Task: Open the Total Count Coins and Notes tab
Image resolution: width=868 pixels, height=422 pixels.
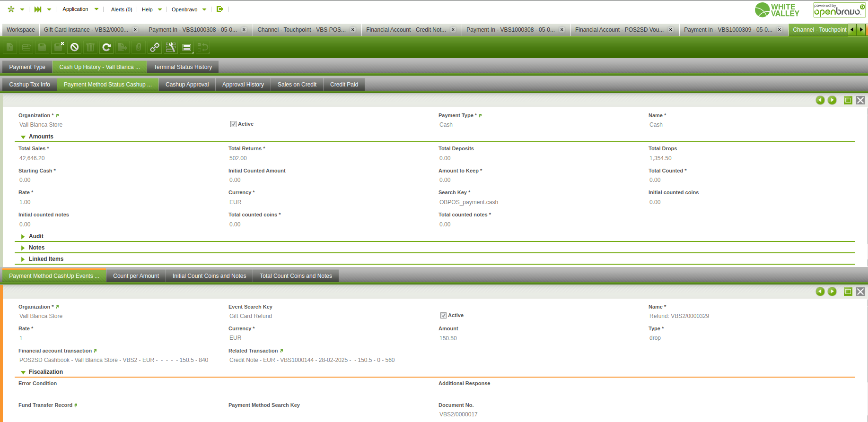Action: coord(296,276)
